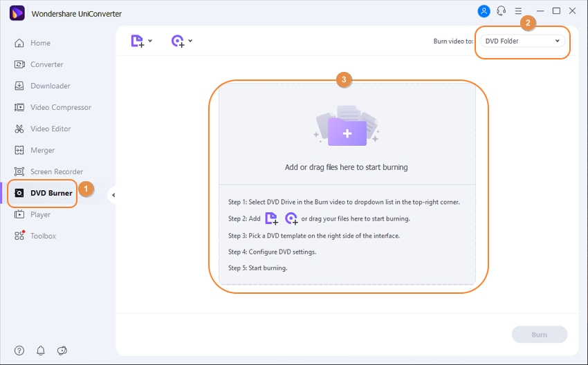Open the notification bell icon
The width and height of the screenshot is (588, 365).
(41, 350)
